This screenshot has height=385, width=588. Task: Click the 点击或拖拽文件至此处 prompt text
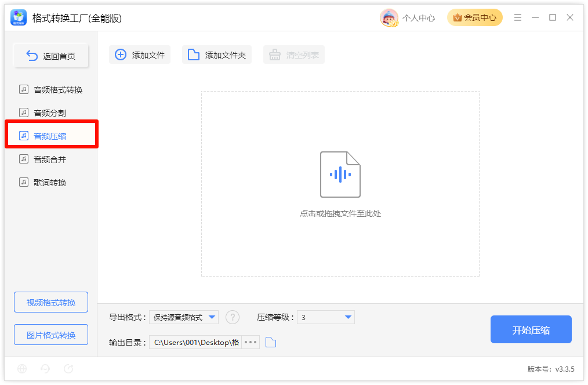pyautogui.click(x=340, y=214)
